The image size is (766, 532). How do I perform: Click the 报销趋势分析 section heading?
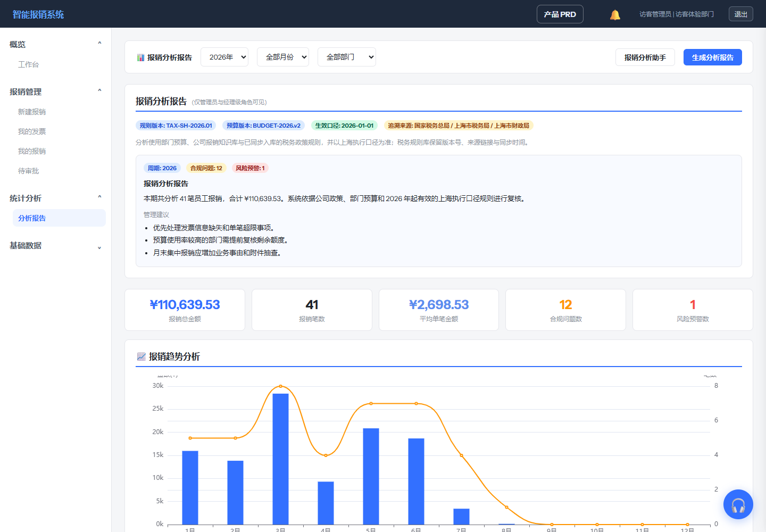174,356
